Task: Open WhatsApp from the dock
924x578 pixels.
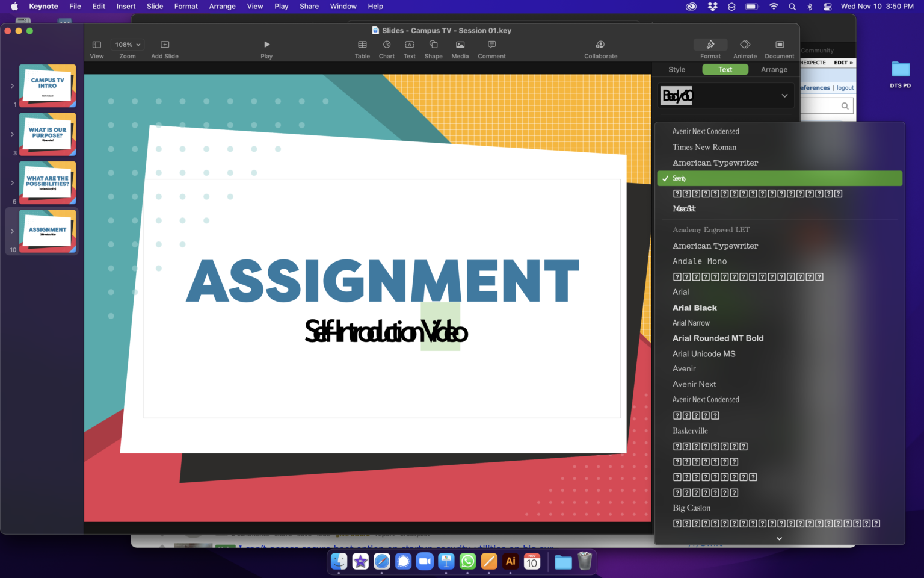Action: click(467, 561)
